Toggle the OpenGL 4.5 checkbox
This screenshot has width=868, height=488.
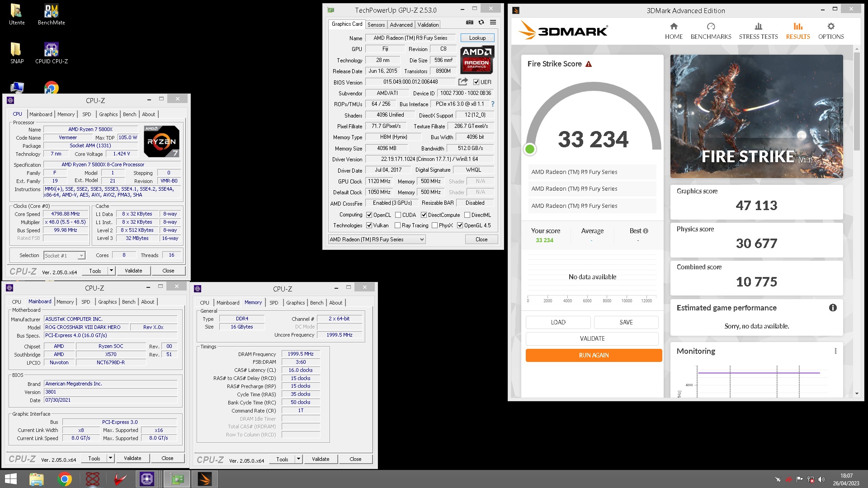pos(460,225)
